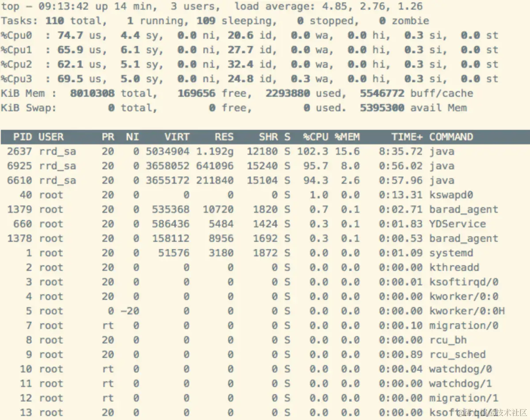The height and width of the screenshot is (420, 530).
Task: Click the 109 sleeping tasks count
Action: pos(205,21)
